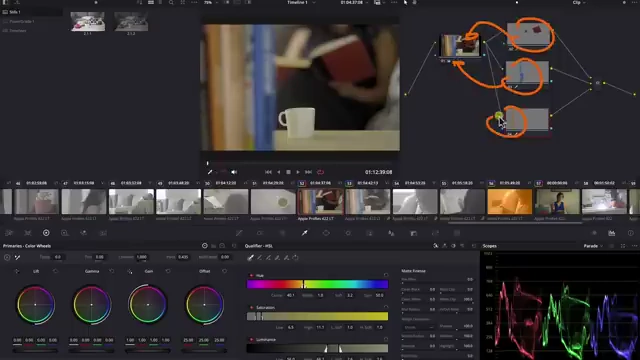Click the Hue range color bar
Viewport: 640px width, 360px height.
point(318,284)
